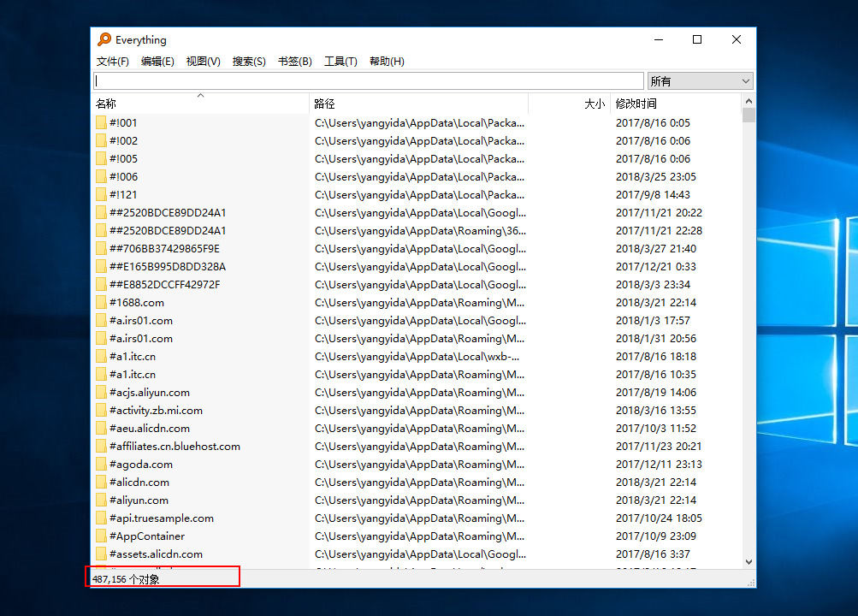The width and height of the screenshot is (858, 616).
Task: Open the 视图(V) menu
Action: (203, 62)
